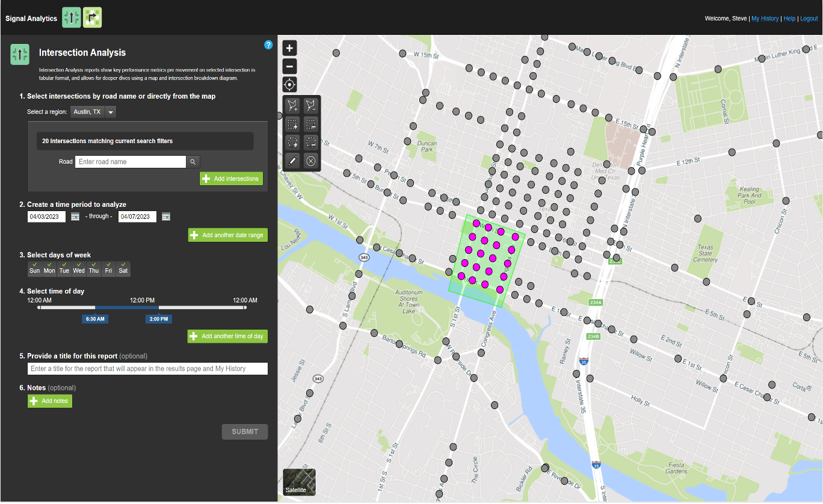The width and height of the screenshot is (823, 504).
Task: Clear selection with the X circle tool
Action: [x=311, y=161]
